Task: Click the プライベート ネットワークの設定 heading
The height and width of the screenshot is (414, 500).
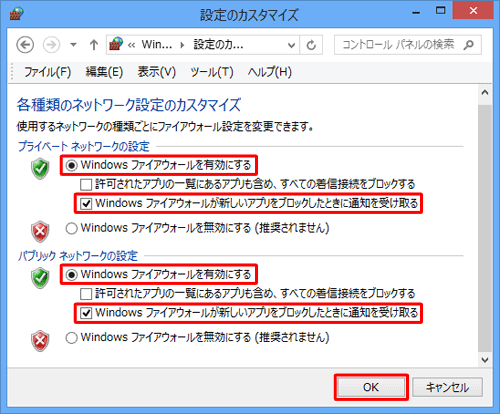Action: click(x=83, y=146)
